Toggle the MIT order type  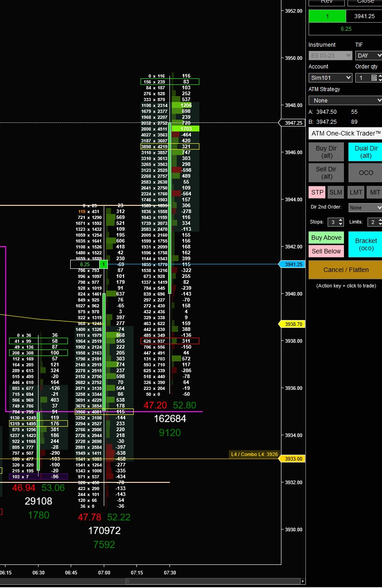click(x=375, y=192)
